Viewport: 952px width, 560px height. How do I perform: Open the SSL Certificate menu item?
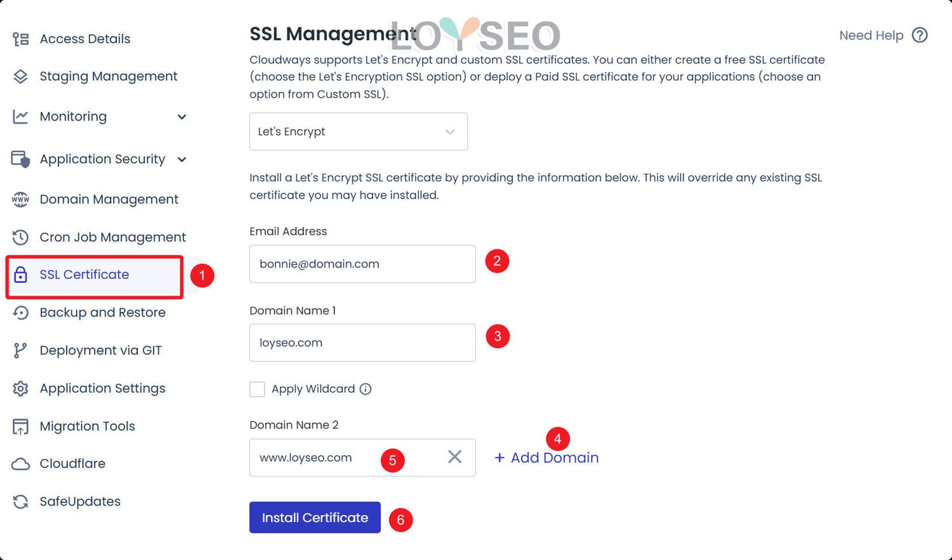point(84,275)
